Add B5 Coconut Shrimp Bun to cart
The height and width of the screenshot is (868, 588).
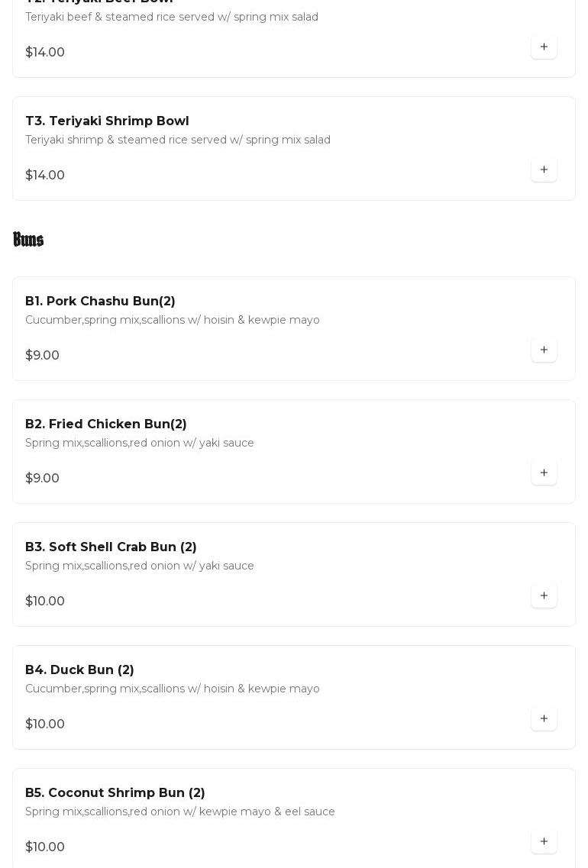pyautogui.click(x=544, y=842)
